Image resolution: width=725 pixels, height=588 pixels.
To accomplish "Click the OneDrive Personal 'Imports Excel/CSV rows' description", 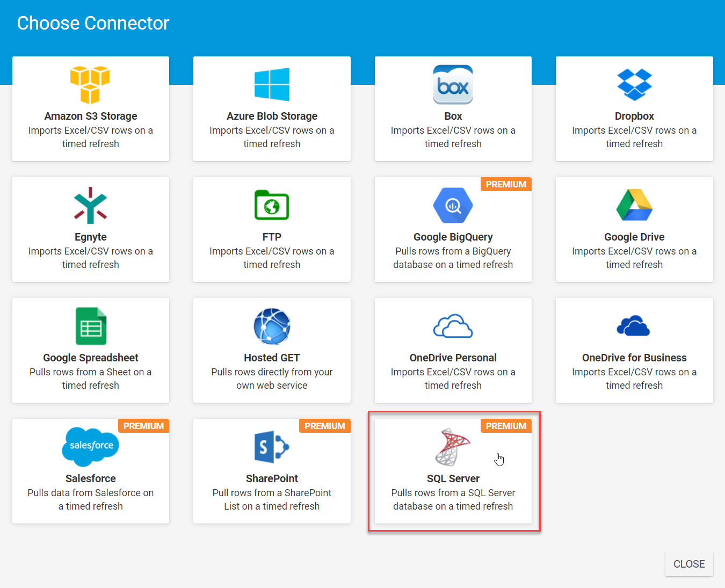I will [453, 379].
